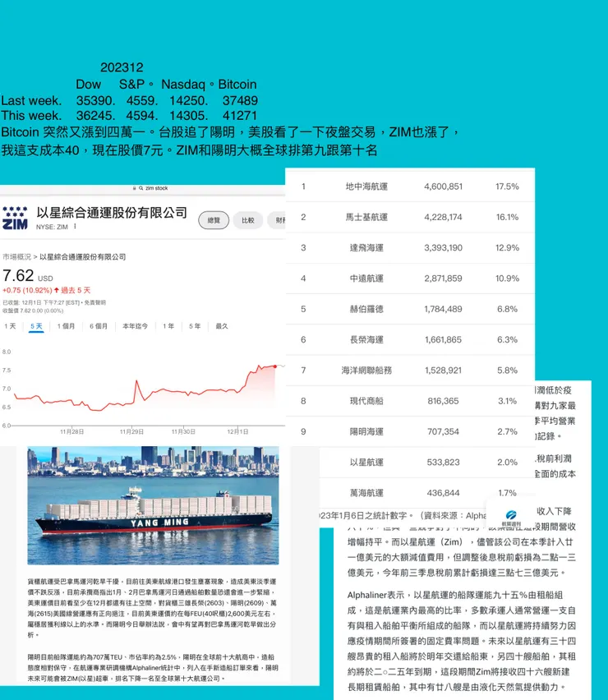Switch chart range to 本年迄今

point(136,326)
